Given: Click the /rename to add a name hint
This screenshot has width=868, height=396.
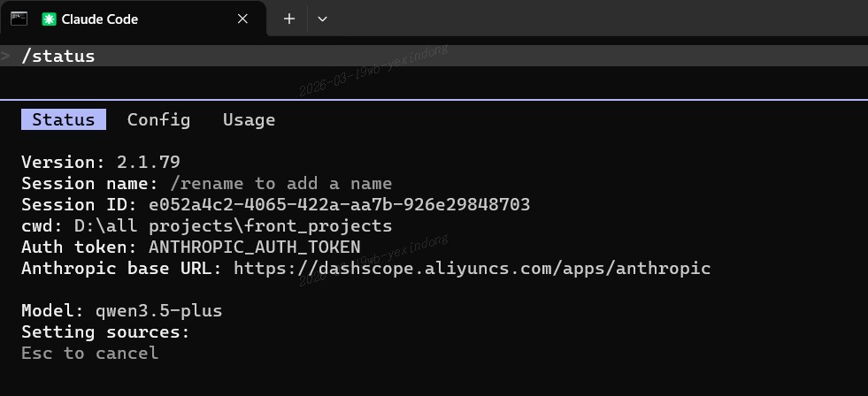Looking at the screenshot, I should 281,183.
